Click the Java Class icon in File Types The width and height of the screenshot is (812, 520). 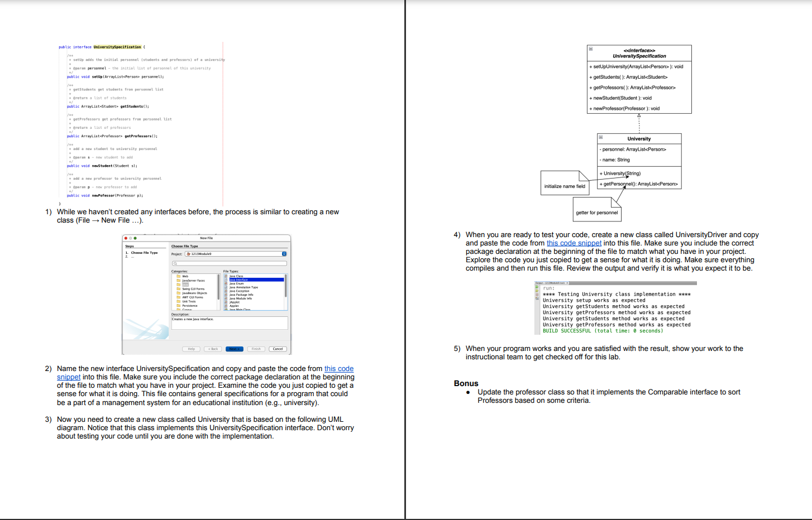(x=227, y=276)
